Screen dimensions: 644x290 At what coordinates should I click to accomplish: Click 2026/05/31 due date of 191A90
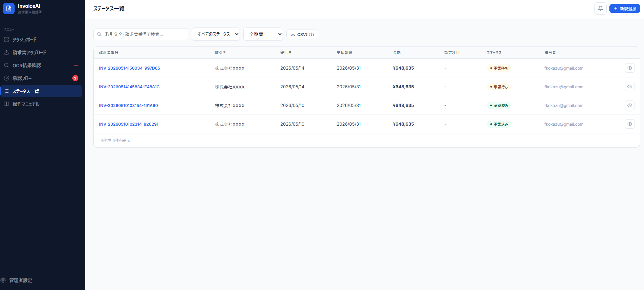click(x=349, y=105)
